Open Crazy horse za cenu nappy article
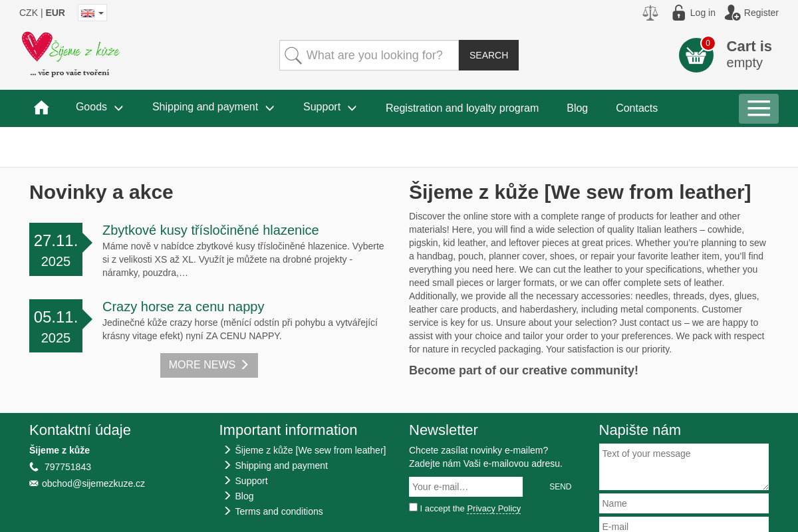The width and height of the screenshot is (798, 532). tap(183, 307)
